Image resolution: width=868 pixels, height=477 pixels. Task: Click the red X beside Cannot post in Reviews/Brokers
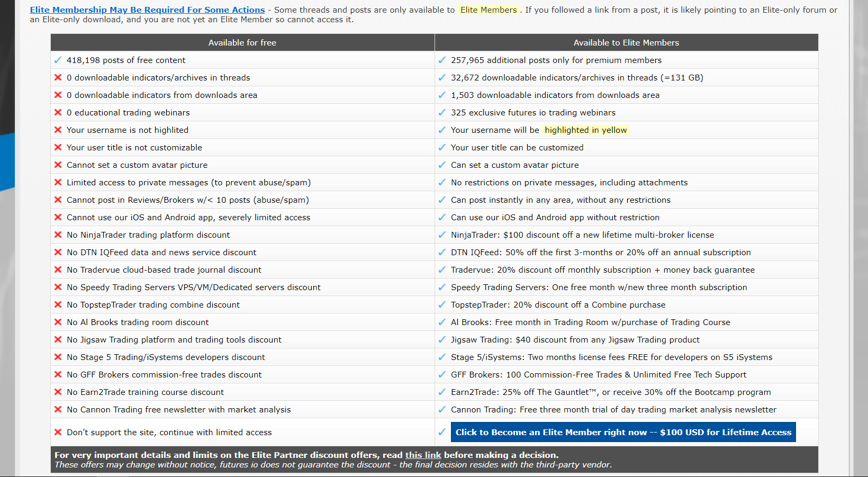pyautogui.click(x=58, y=200)
